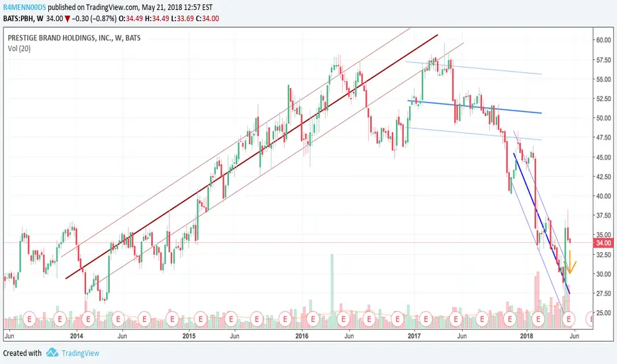Click the Vol (20) indicator label
Viewport: 617px width, 364px height.
19,48
